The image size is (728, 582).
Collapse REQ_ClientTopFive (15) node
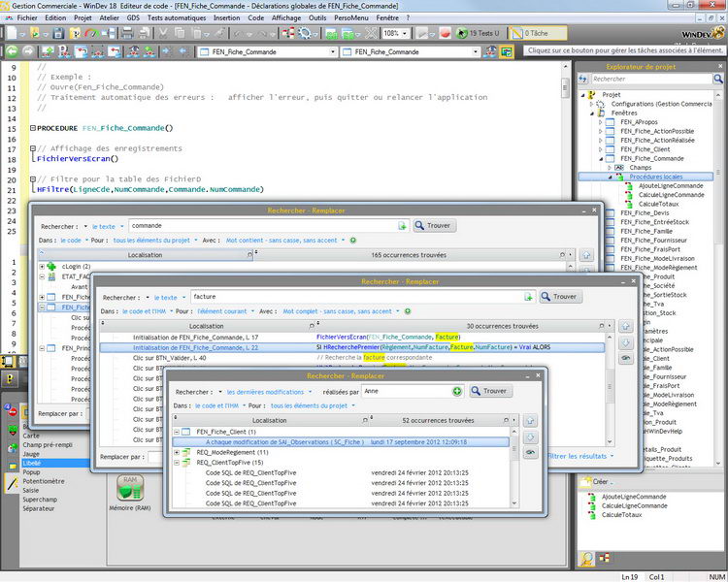click(177, 463)
